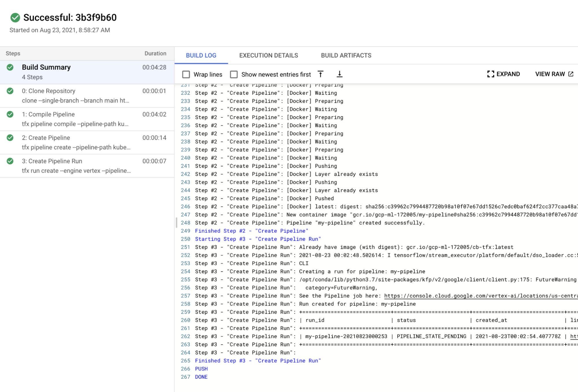Open the EXECUTION DETAILS tab
This screenshot has width=578, height=392.
pos(268,55)
